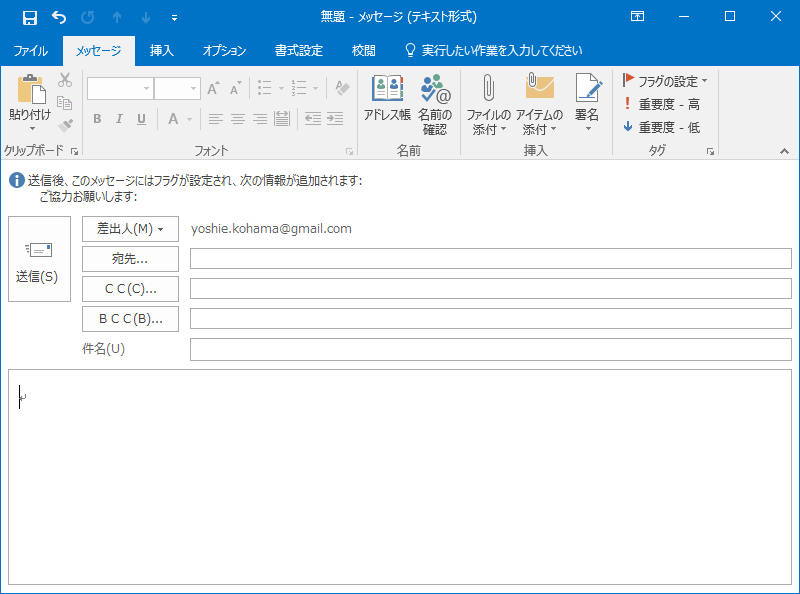Toggle Bold formatting
Screen dimensions: 800x594
(97, 119)
